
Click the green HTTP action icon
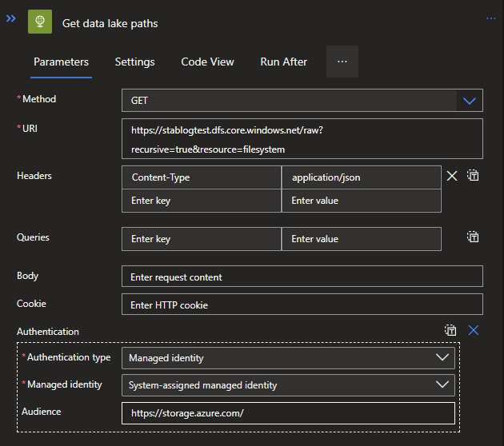[40, 22]
